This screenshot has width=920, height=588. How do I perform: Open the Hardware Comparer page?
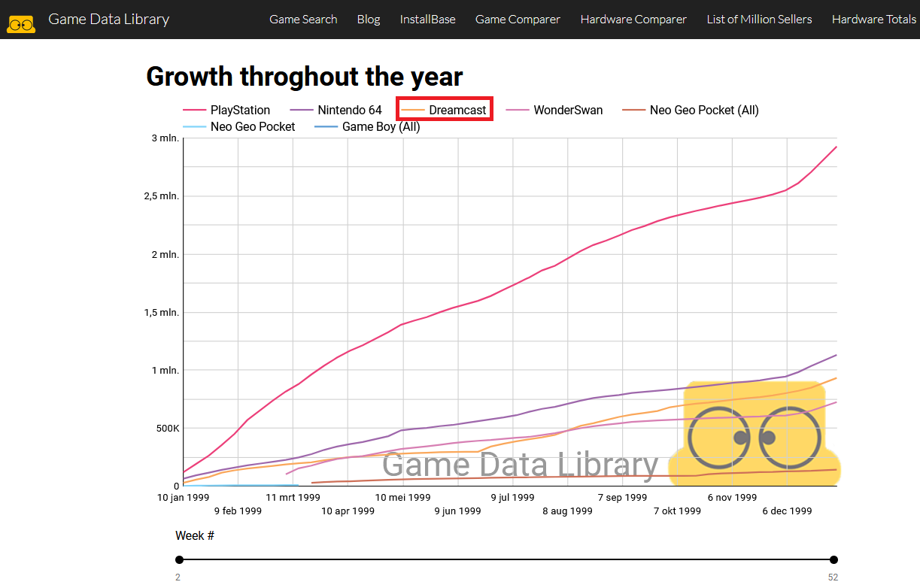coord(633,20)
